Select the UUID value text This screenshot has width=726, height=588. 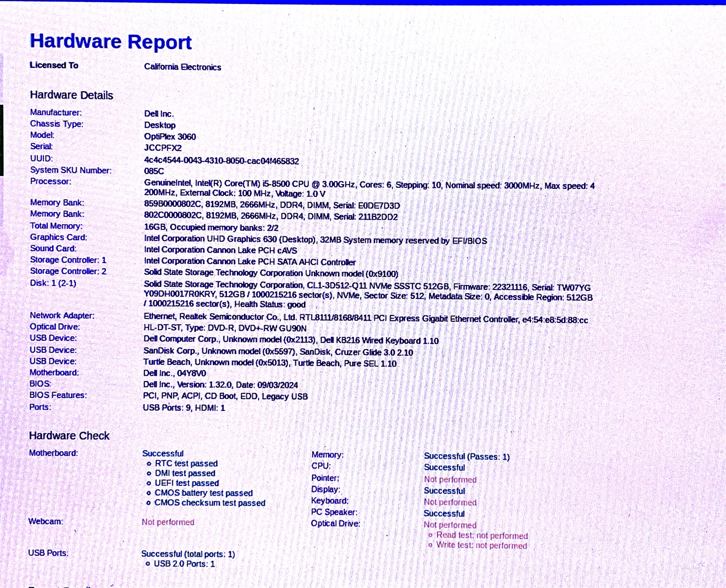pos(221,161)
